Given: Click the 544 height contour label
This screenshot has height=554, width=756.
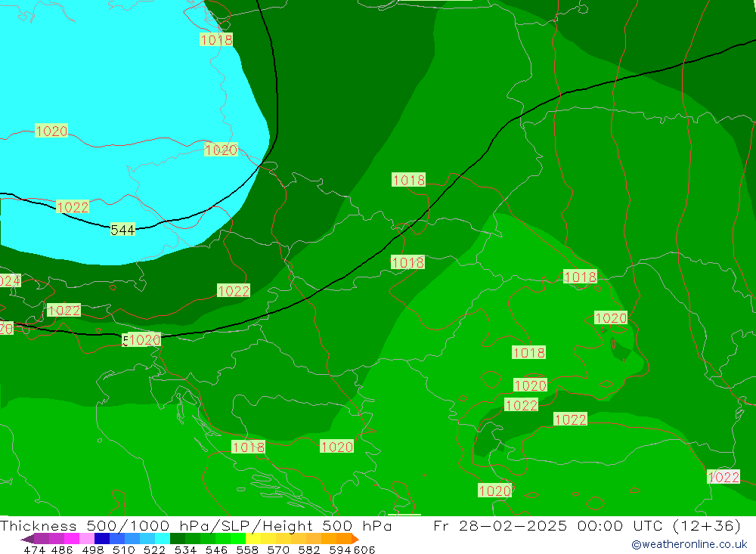Looking at the screenshot, I should (x=122, y=230).
